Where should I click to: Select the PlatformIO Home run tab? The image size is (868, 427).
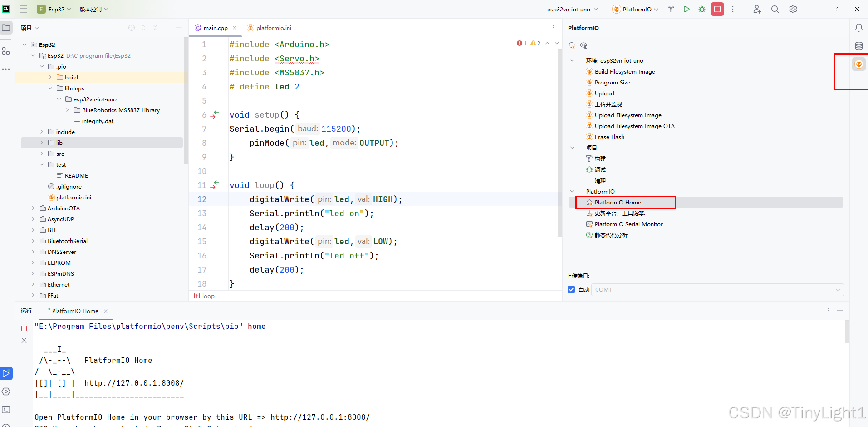tap(75, 311)
